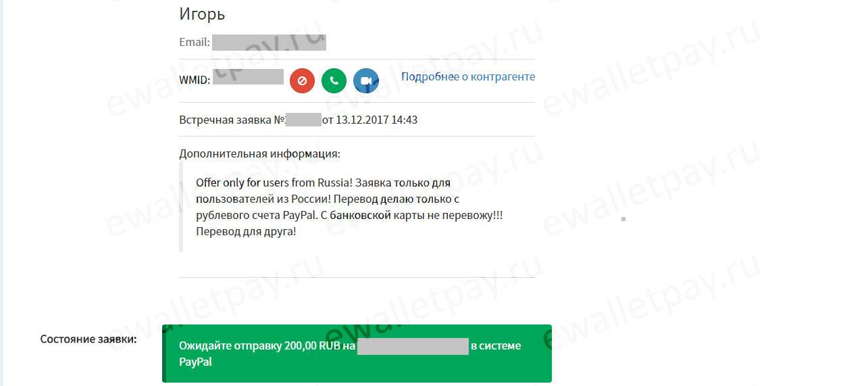Click the name Игорь heading
The height and width of the screenshot is (386, 868).
click(202, 14)
